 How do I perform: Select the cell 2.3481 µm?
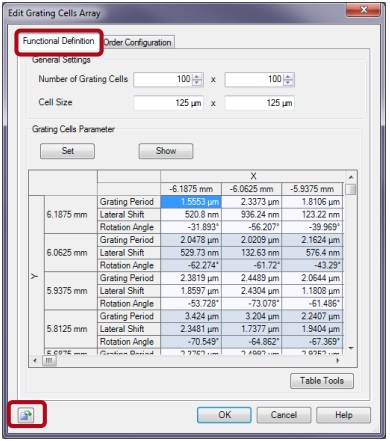coord(191,329)
